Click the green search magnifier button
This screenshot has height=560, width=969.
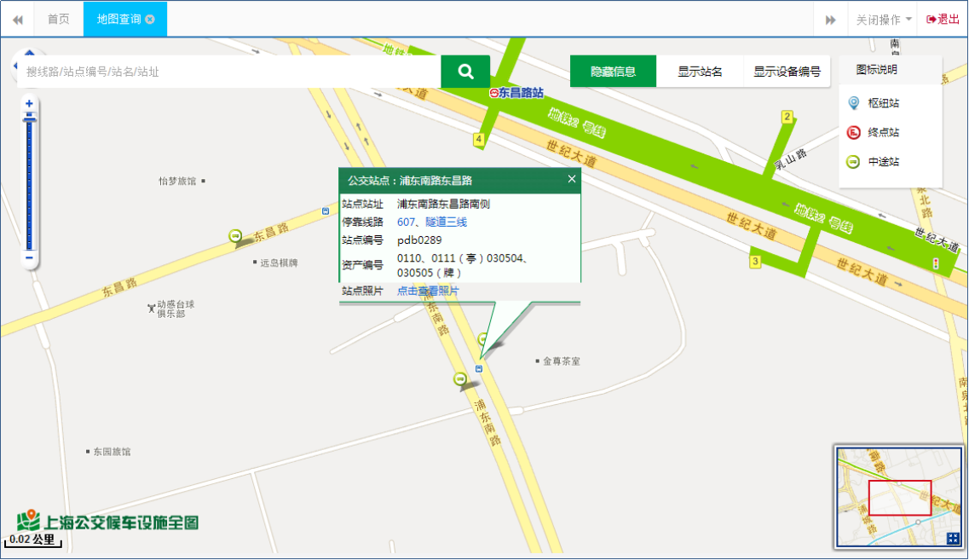coord(465,72)
